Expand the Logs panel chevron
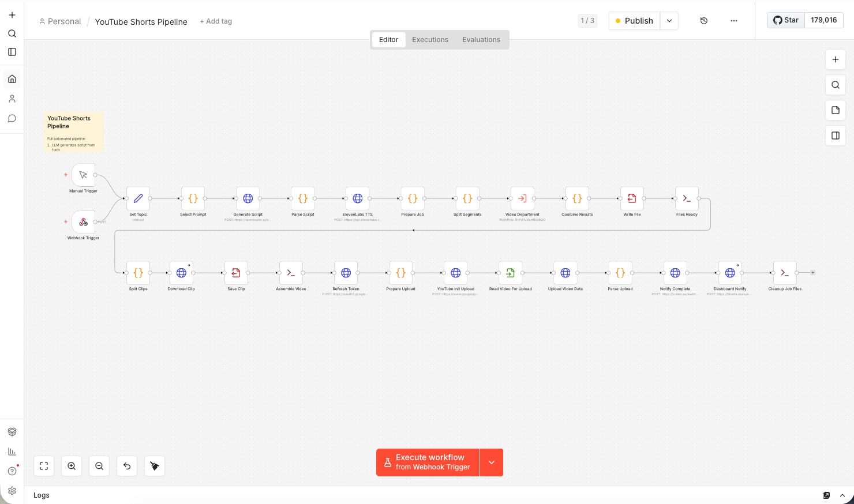The height and width of the screenshot is (504, 854). (x=842, y=495)
